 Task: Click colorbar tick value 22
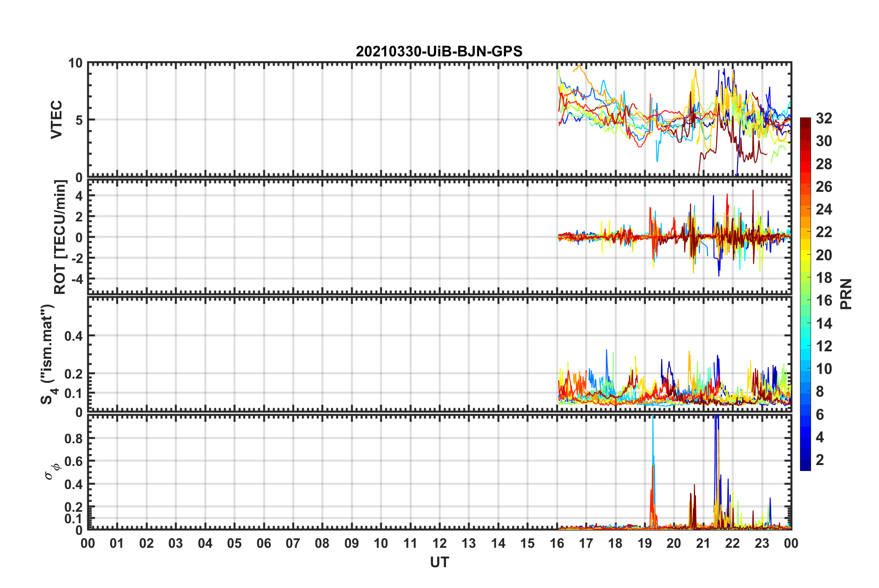click(824, 232)
